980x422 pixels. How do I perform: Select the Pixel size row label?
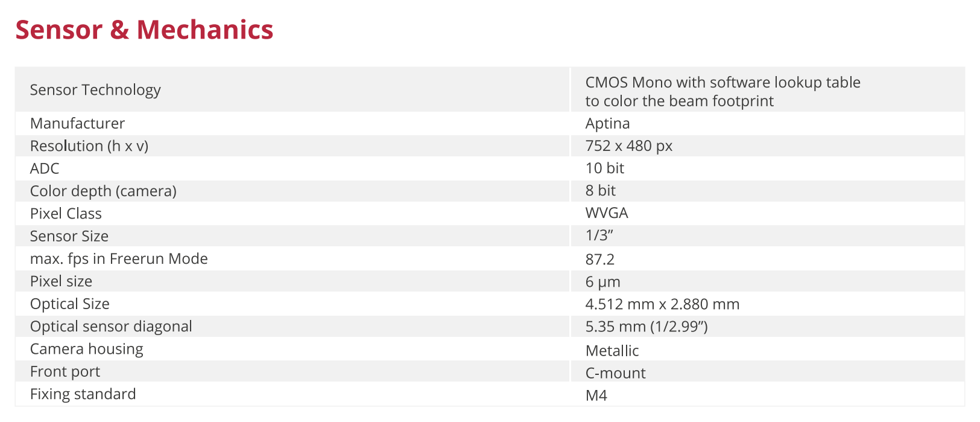point(61,281)
